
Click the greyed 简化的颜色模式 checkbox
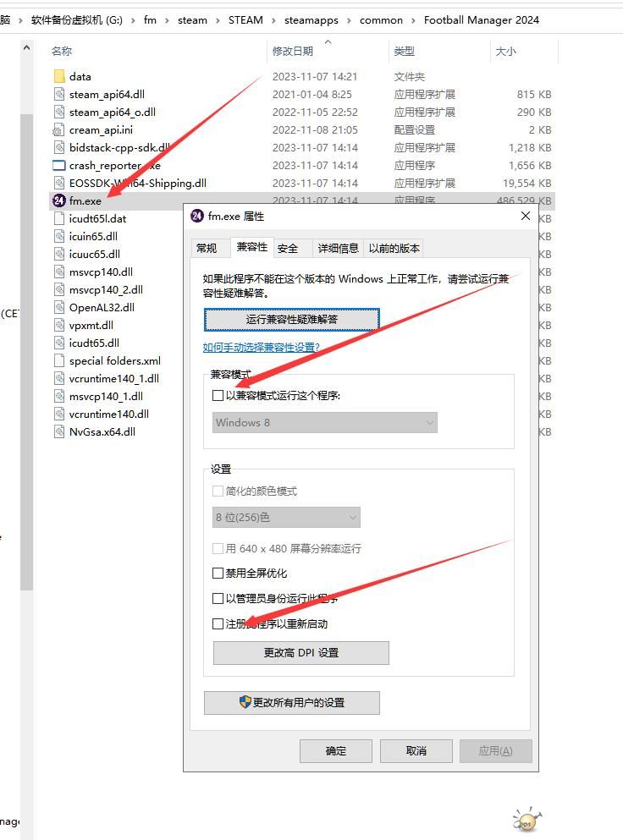point(218,491)
